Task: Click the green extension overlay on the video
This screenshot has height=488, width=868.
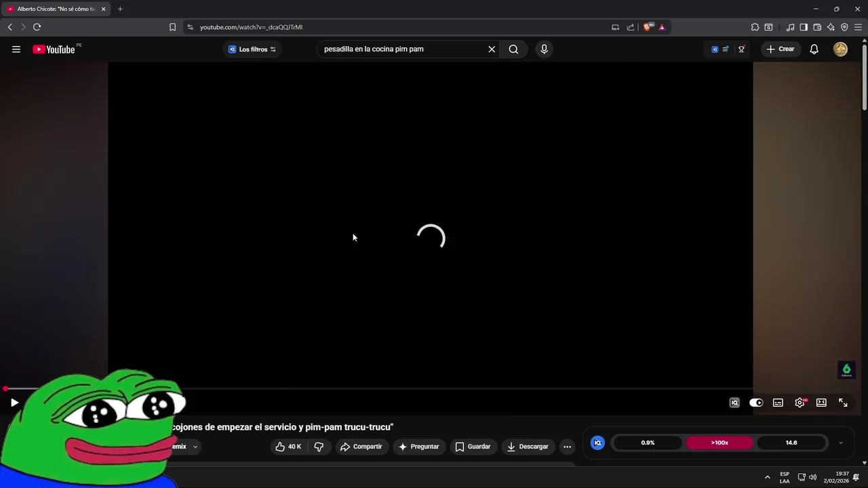Action: pos(846,370)
